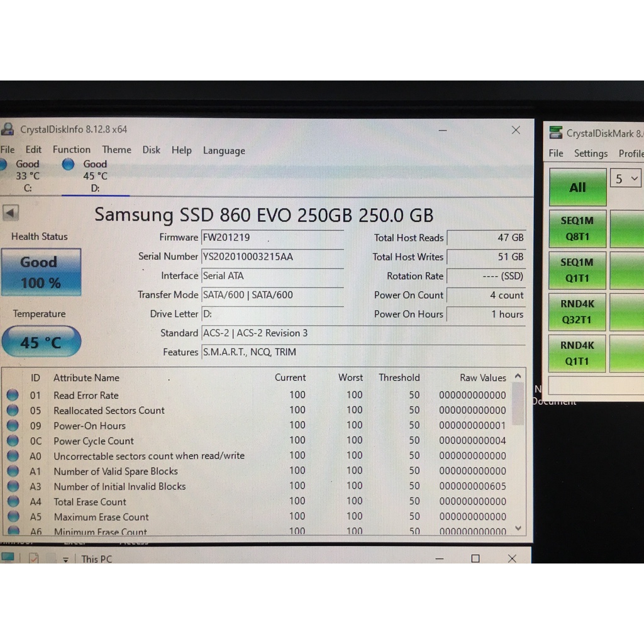Select the Read Error Rate attribute row
644x644 pixels.
pyautogui.click(x=257, y=395)
